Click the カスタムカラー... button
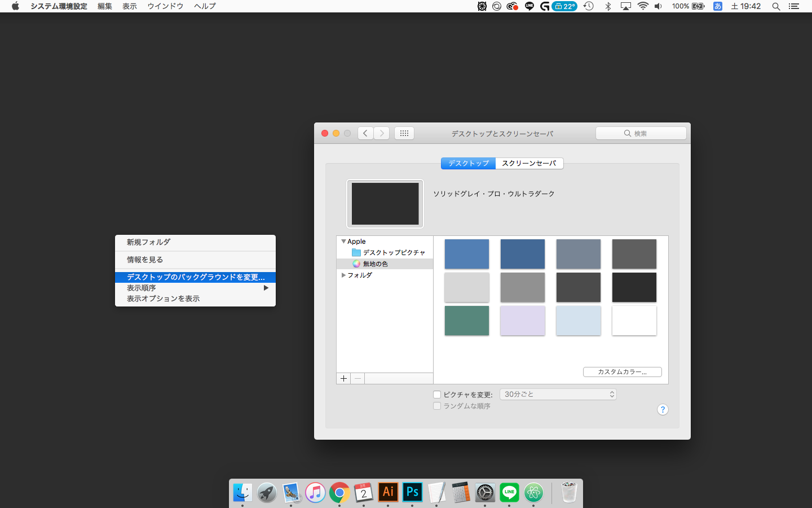 click(x=622, y=372)
